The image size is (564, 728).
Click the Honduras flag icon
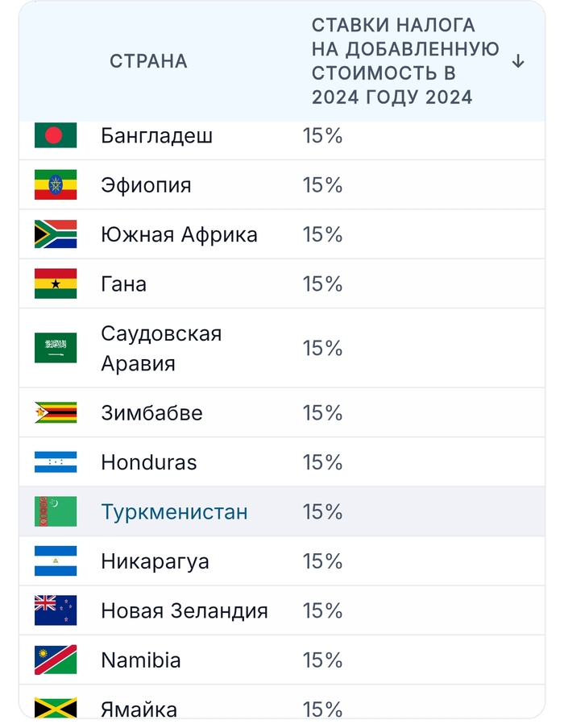(56, 462)
